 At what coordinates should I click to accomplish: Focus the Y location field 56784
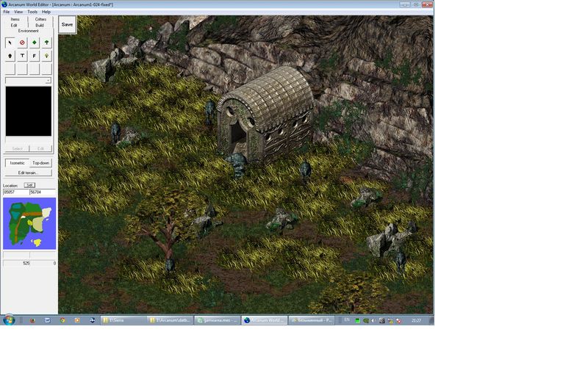point(43,192)
